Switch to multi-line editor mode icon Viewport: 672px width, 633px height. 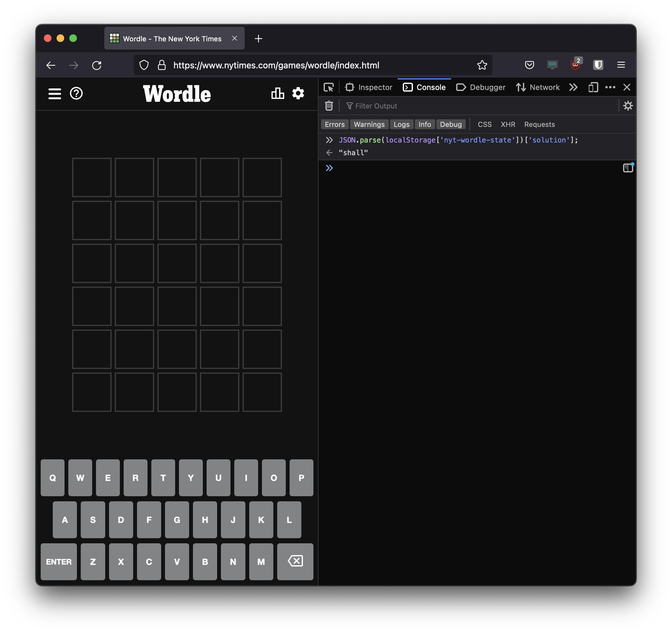click(x=628, y=168)
